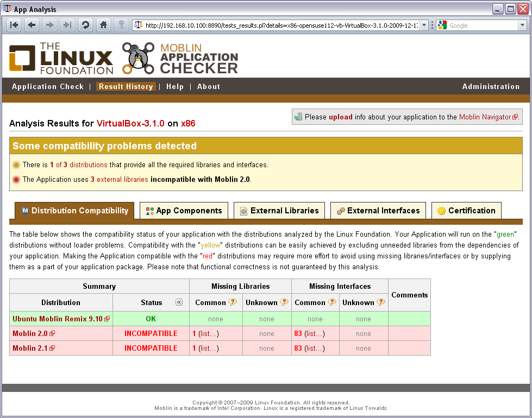The width and height of the screenshot is (532, 418).
Task: Click the INCOMPATIBLE status in Moblin 2.0 row
Action: [151, 334]
